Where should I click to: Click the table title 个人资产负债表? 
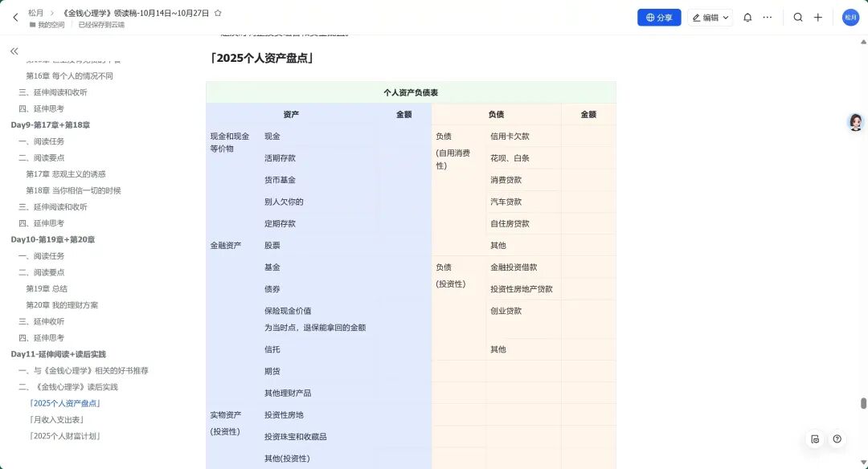pyautogui.click(x=411, y=92)
